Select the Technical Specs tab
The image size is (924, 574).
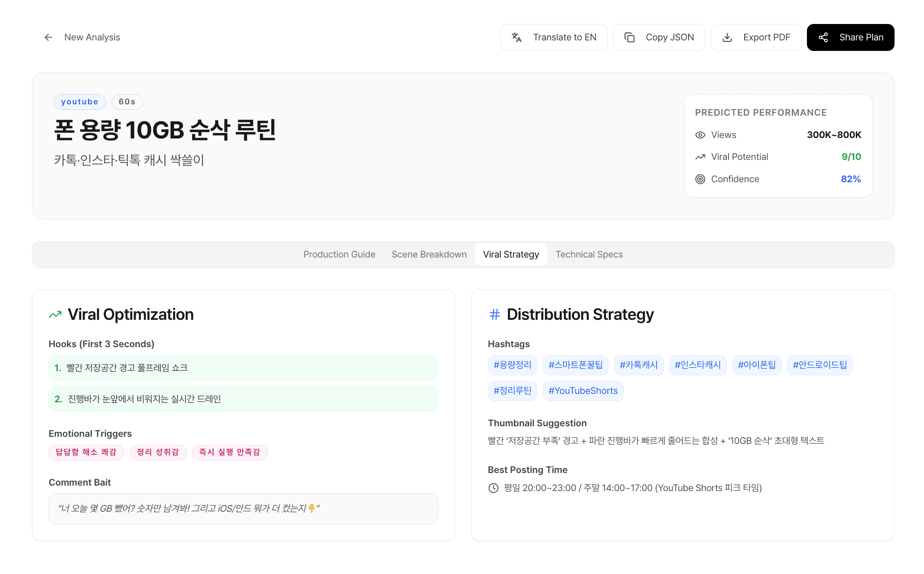(x=589, y=254)
